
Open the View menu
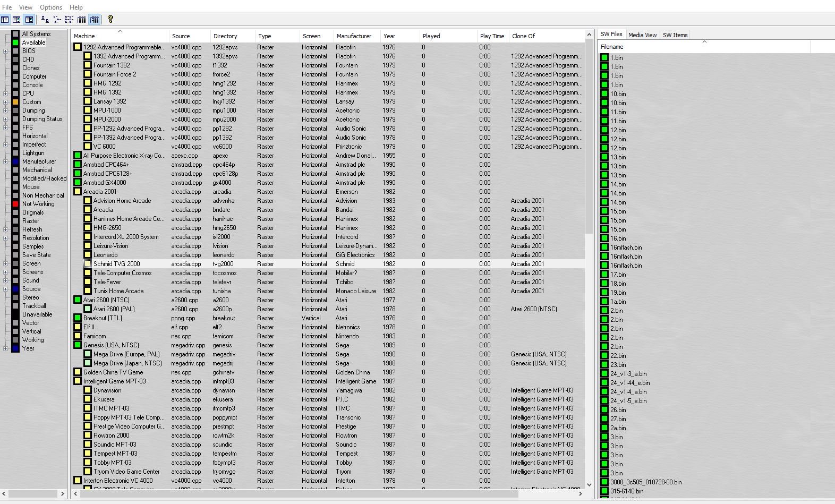pos(25,7)
